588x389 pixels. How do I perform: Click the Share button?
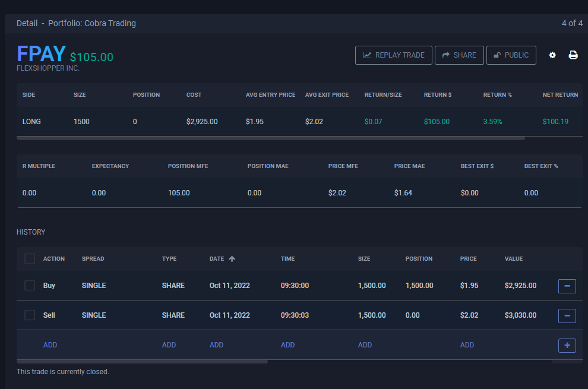tap(459, 55)
